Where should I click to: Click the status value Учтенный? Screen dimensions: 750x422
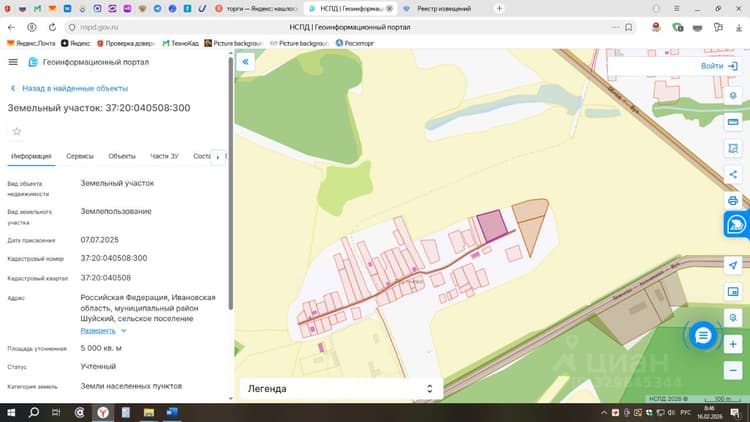[x=98, y=366]
